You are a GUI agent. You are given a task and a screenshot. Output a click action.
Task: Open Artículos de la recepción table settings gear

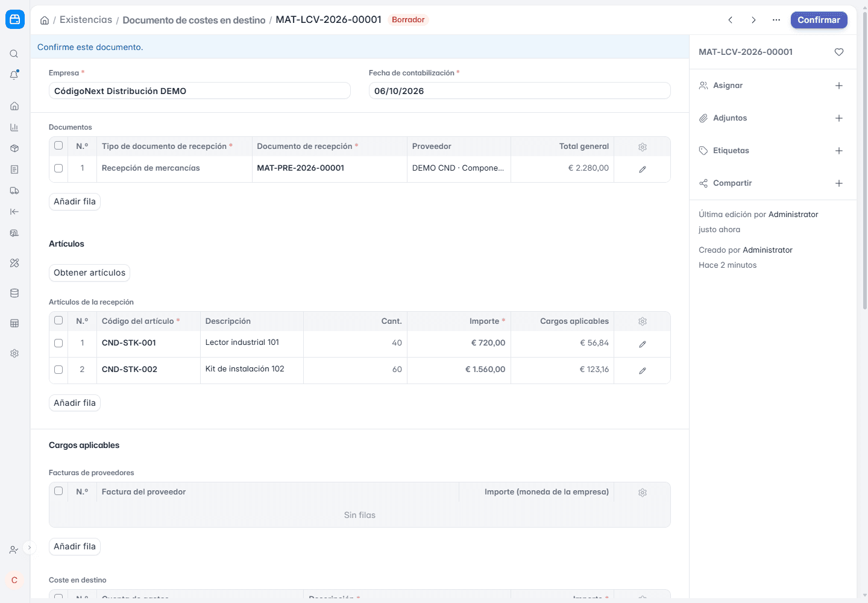[x=643, y=321]
